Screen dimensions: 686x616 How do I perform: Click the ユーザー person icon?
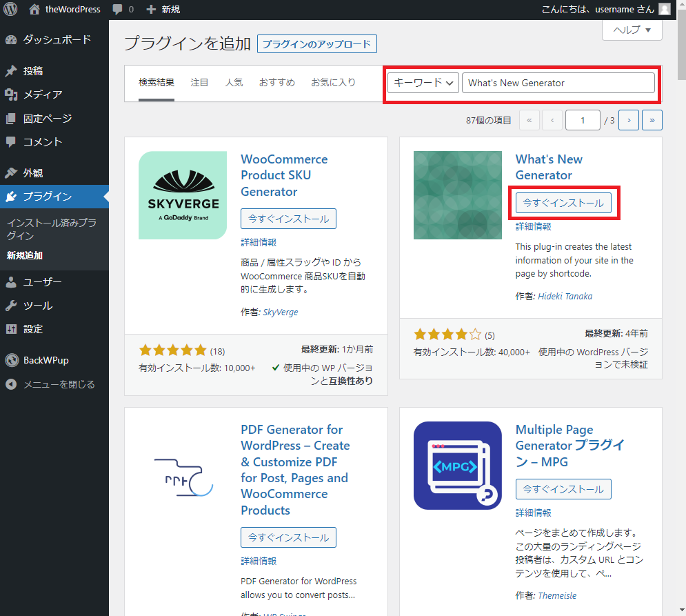pyautogui.click(x=11, y=282)
